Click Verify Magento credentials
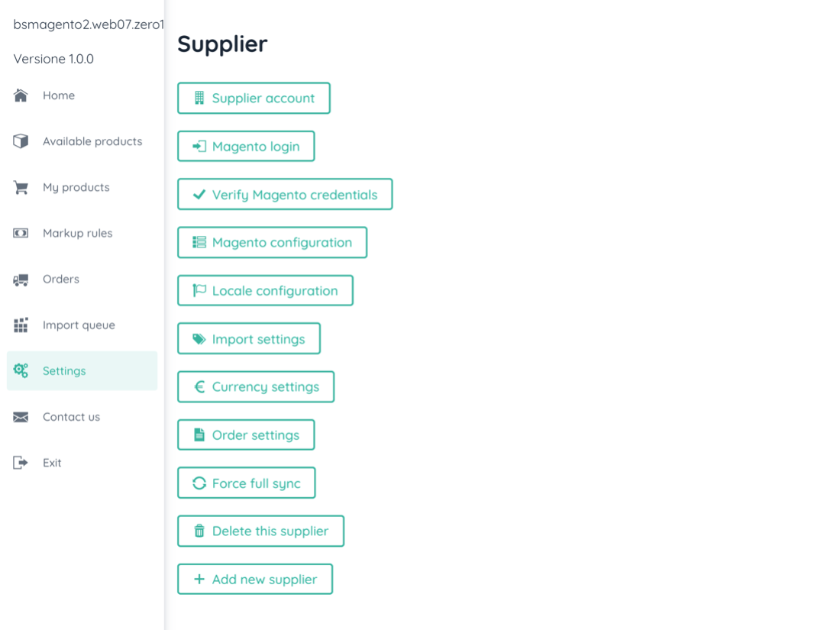Viewport: 840px width, 630px height. coord(285,195)
